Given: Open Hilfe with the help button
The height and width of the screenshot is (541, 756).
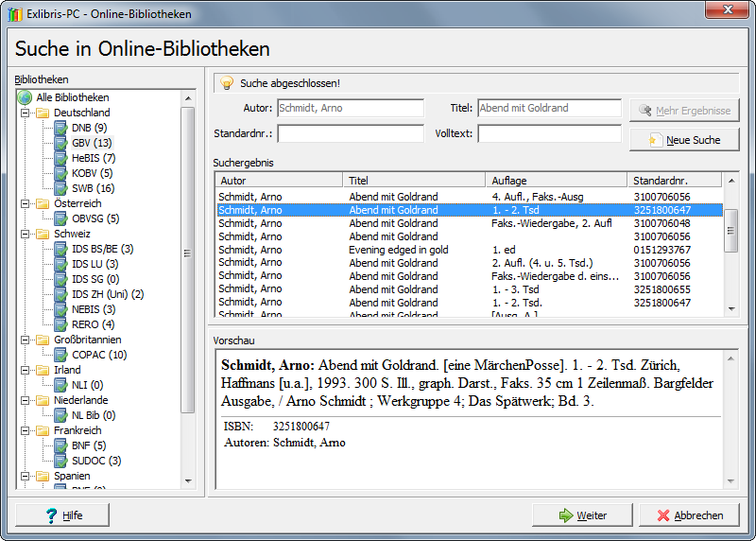Looking at the screenshot, I should coord(63,515).
